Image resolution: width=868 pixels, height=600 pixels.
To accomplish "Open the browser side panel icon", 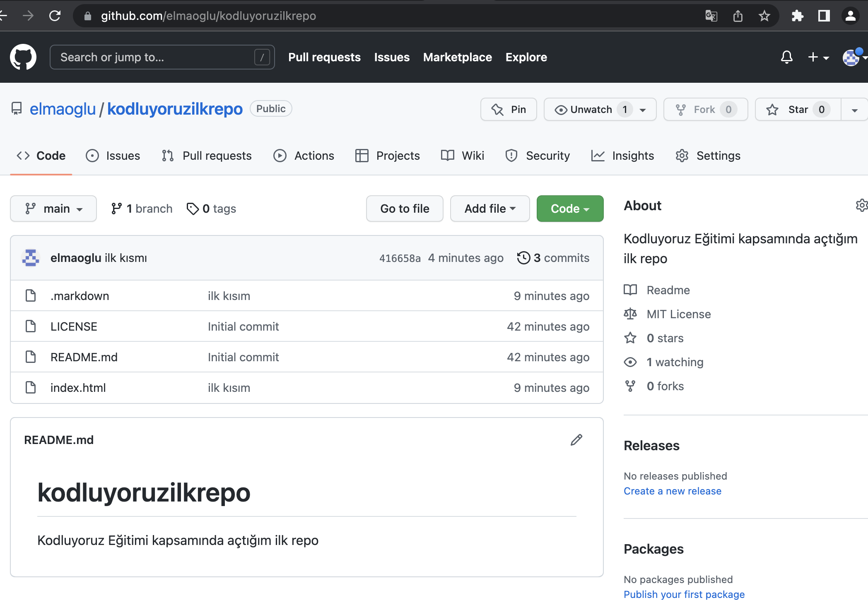I will 824,16.
